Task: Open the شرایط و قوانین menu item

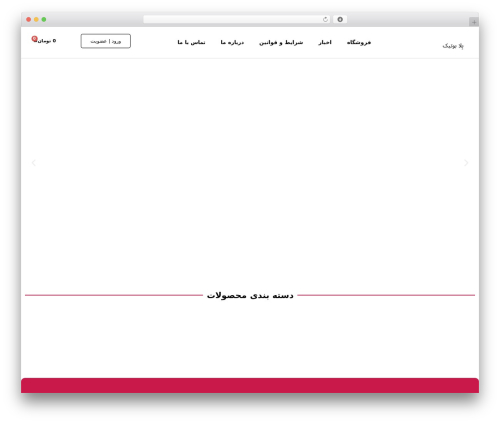Action: (281, 42)
